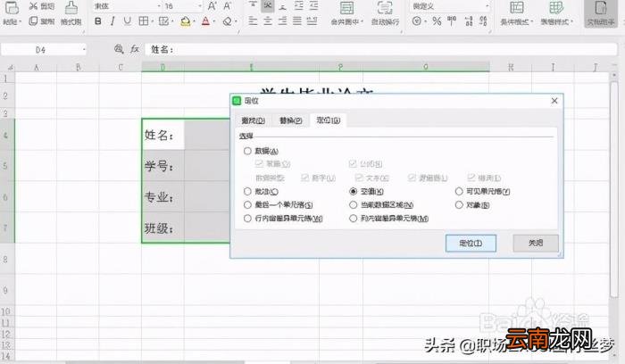Click the red font color A

(x=205, y=21)
